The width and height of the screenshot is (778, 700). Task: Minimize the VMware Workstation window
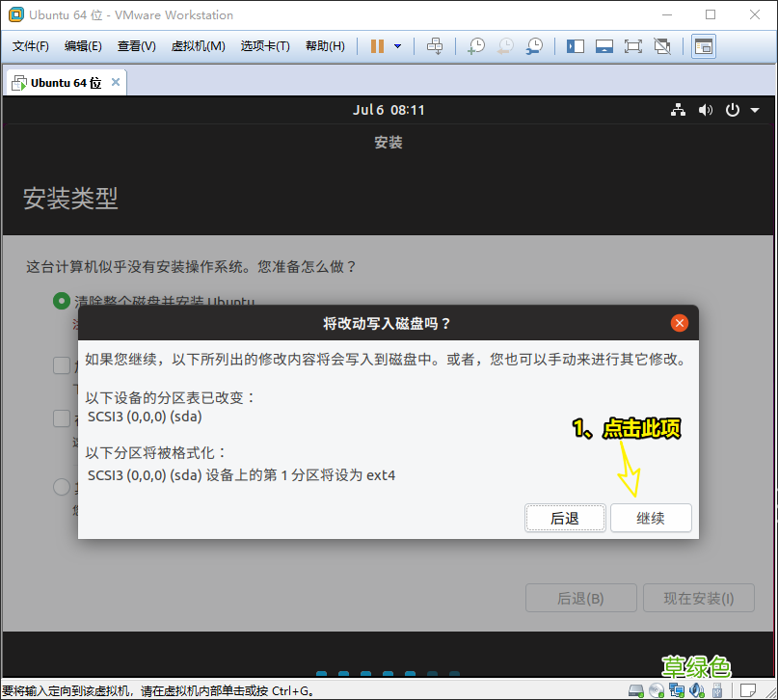pyautogui.click(x=667, y=14)
